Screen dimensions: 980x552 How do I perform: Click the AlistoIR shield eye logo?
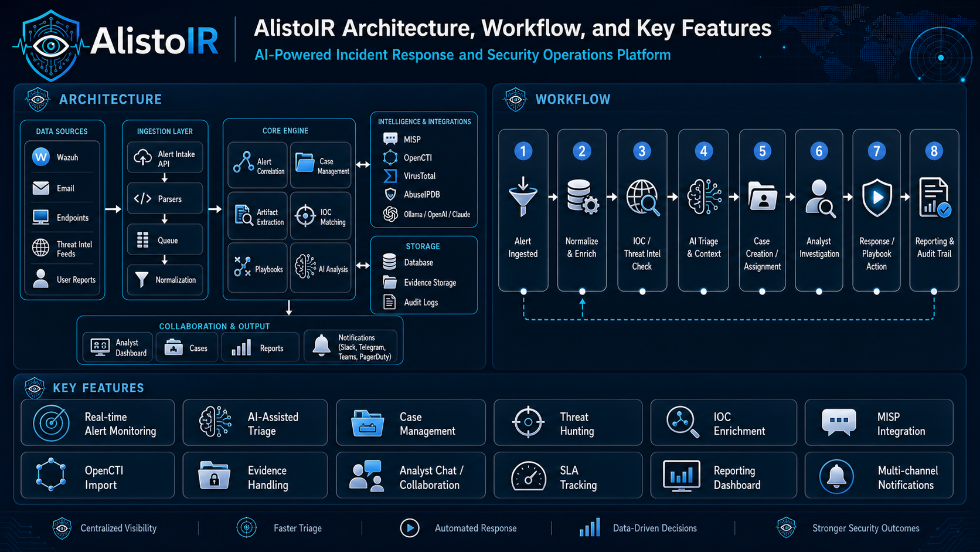click(x=51, y=45)
